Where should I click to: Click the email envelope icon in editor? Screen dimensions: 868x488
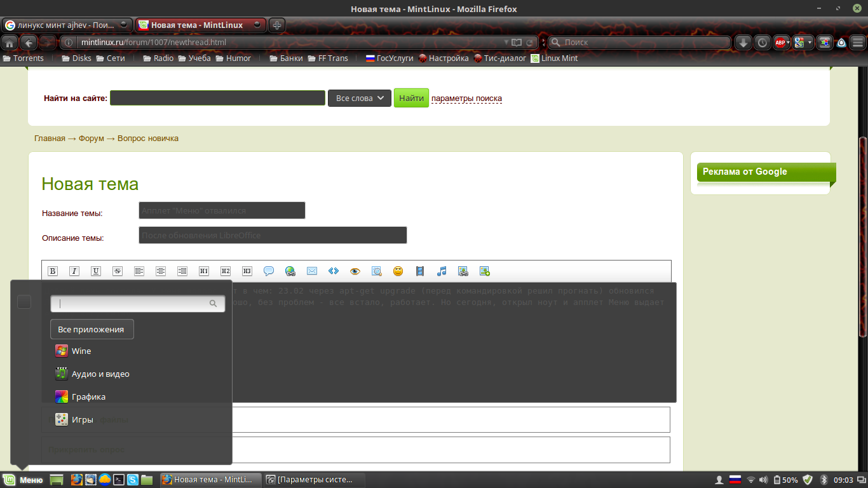[x=312, y=271]
